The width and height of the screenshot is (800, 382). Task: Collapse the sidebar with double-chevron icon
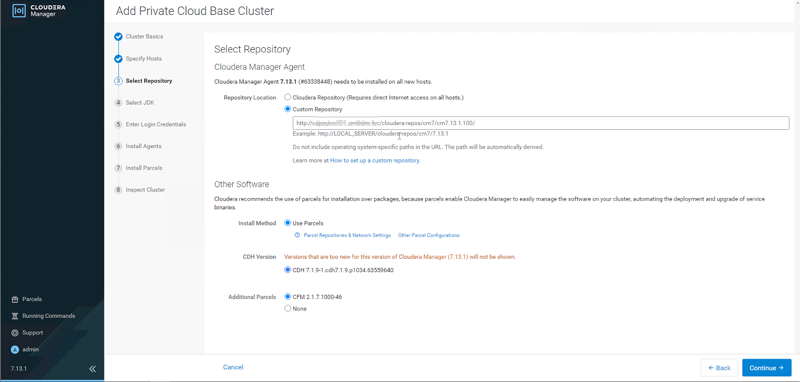pyautogui.click(x=92, y=369)
